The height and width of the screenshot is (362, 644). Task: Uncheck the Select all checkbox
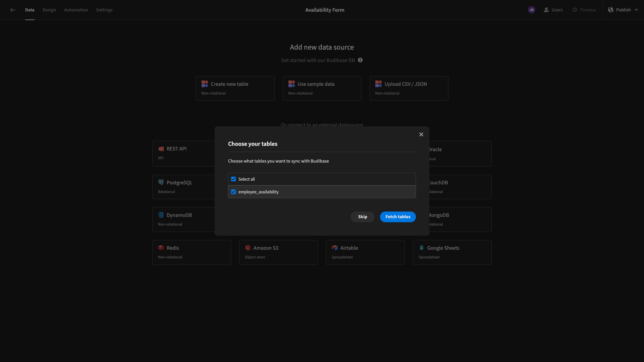coord(233,179)
